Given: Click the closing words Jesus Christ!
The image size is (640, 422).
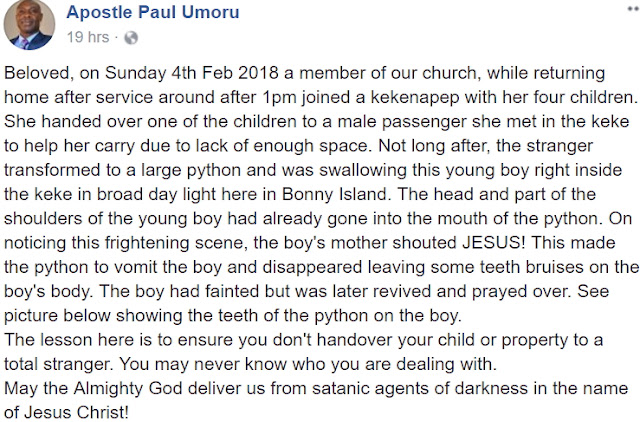Looking at the screenshot, I should (x=76, y=412).
